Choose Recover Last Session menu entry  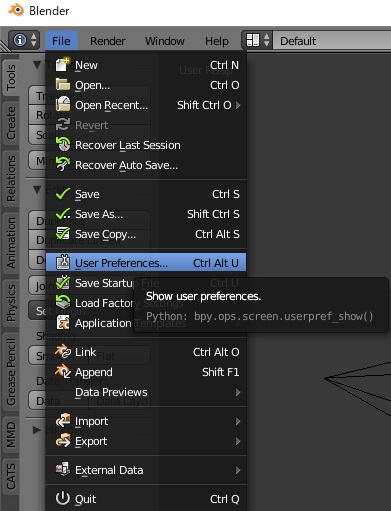pos(146,145)
